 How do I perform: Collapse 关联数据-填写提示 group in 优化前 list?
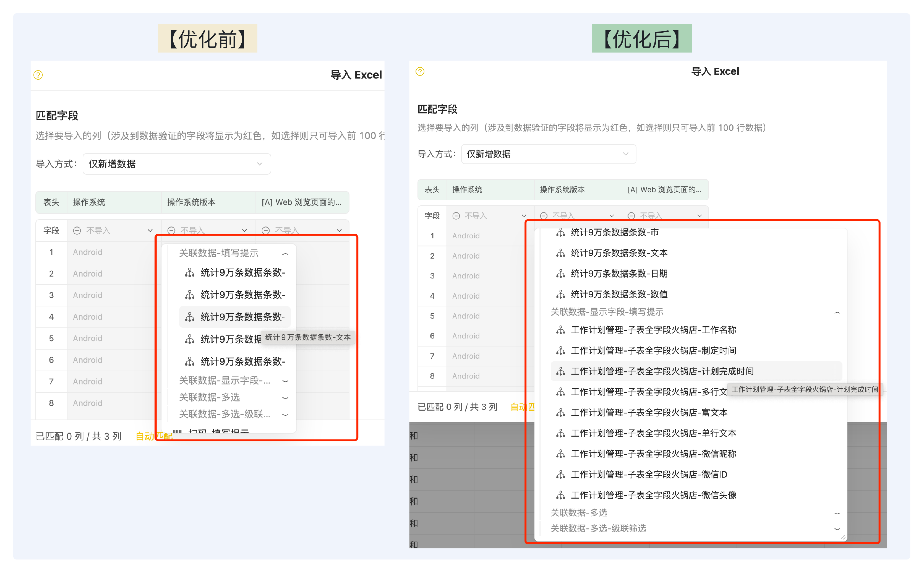[285, 254]
